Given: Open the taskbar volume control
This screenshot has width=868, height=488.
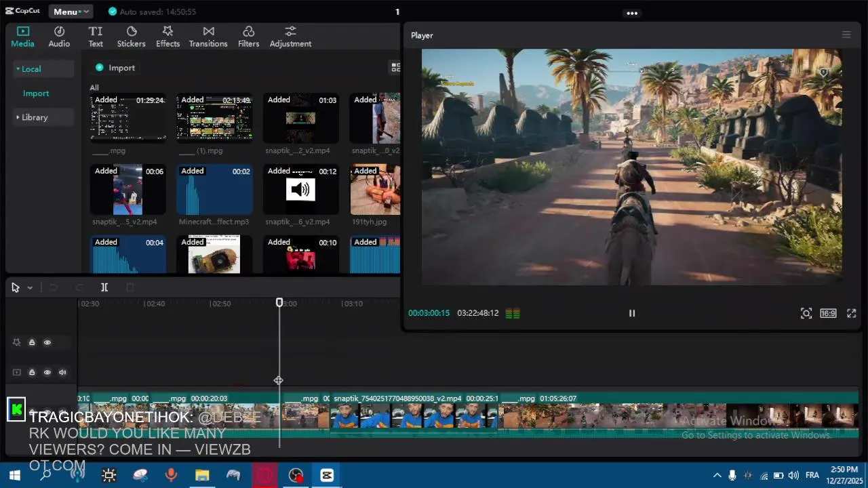Looking at the screenshot, I should click(x=793, y=475).
